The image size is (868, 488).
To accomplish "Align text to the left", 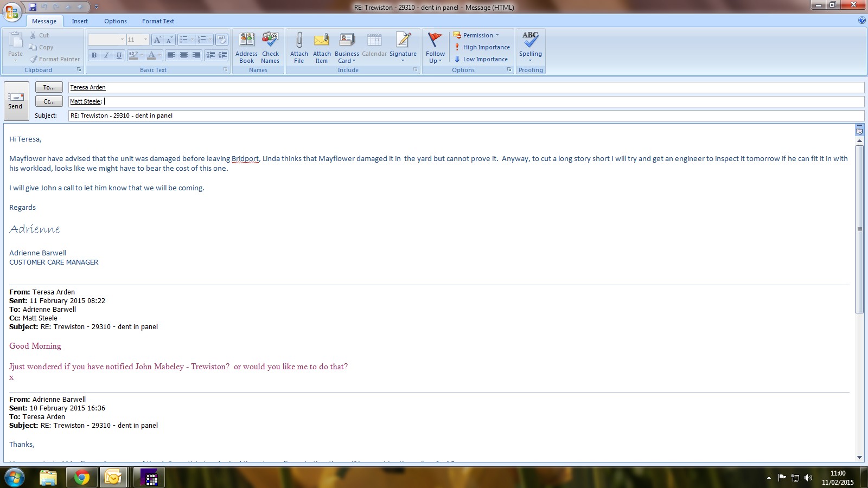I will pos(171,55).
